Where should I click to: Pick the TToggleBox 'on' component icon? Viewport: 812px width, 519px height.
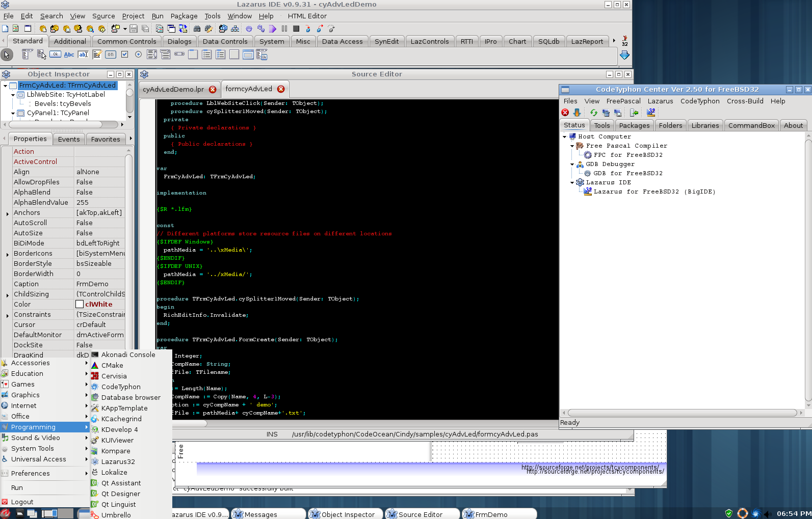click(111, 54)
